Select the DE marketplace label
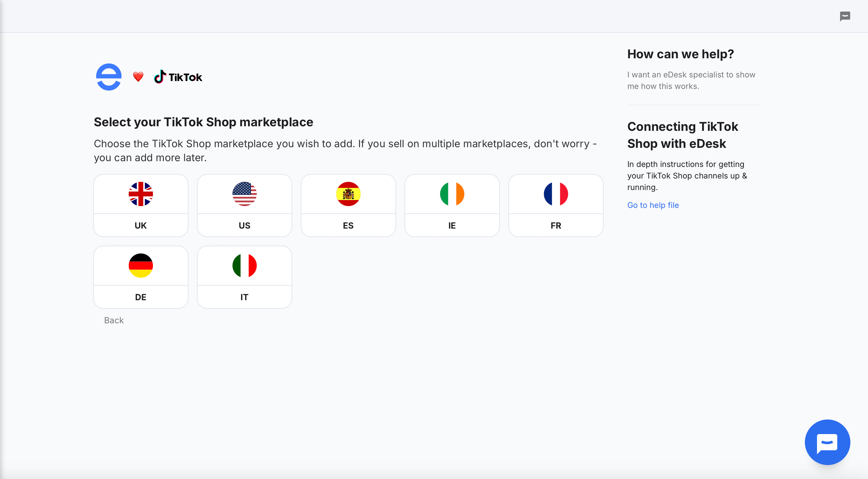Screen dimensions: 868x479 pos(141,297)
